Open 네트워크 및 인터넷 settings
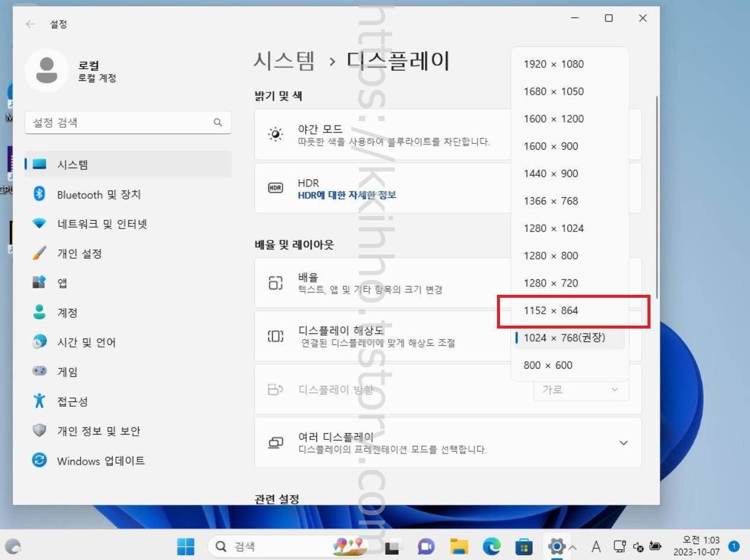750x560 pixels. click(128, 224)
